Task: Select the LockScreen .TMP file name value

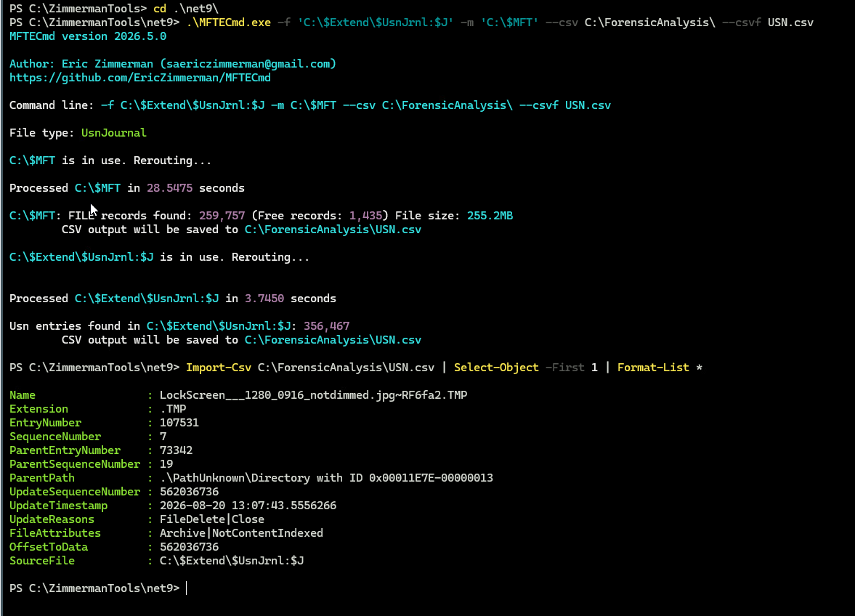Action: (x=314, y=395)
